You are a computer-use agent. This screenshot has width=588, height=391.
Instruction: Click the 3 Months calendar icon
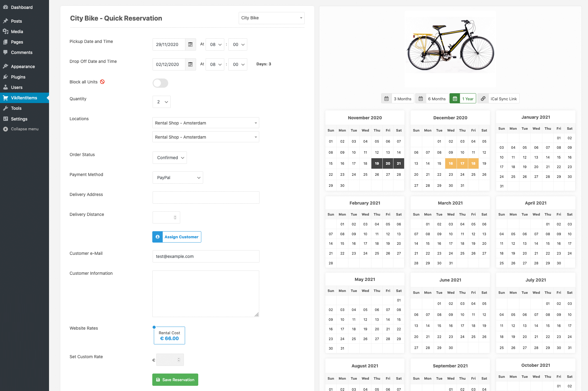coord(386,99)
